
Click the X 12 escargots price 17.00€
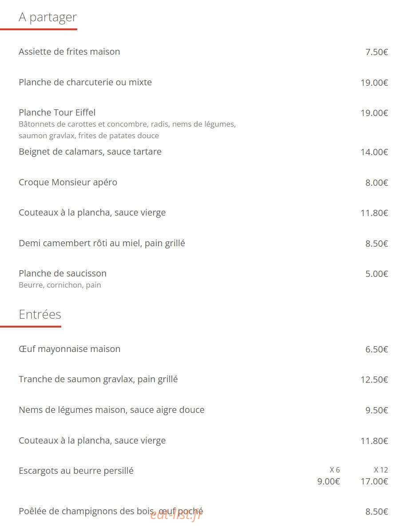(374, 481)
